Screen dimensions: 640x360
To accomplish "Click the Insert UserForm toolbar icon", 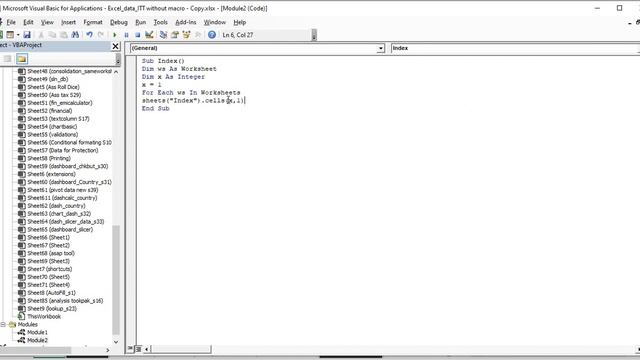I will point(10,35).
